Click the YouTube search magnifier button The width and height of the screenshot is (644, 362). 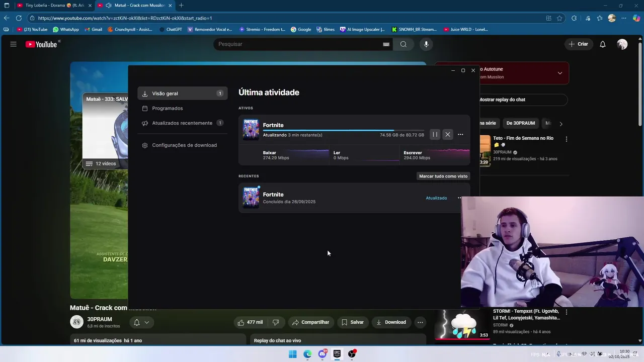[x=404, y=44]
